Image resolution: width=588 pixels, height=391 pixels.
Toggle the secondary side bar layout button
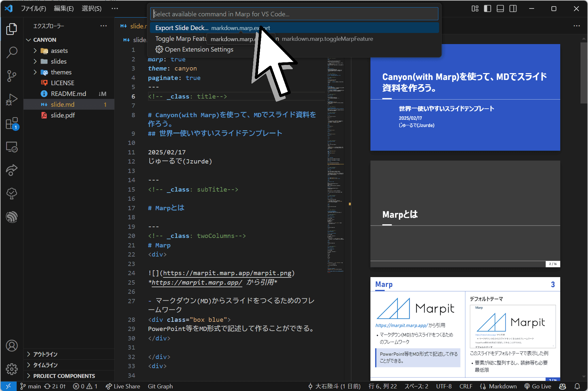[513, 8]
